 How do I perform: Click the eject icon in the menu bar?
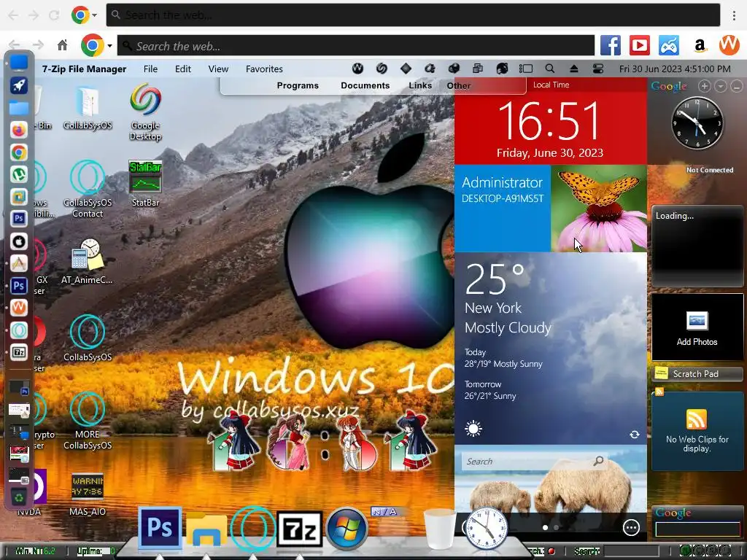tap(574, 69)
